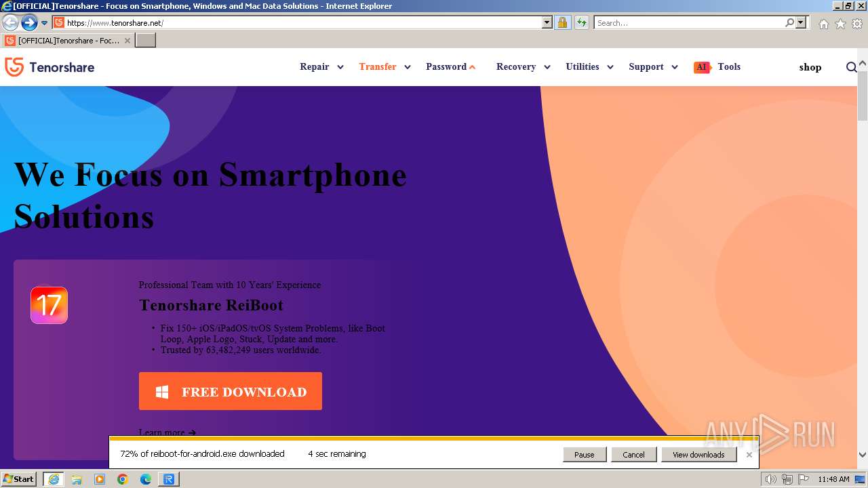Click the scrollbar down arrow
868x488 pixels.
pos(863,455)
